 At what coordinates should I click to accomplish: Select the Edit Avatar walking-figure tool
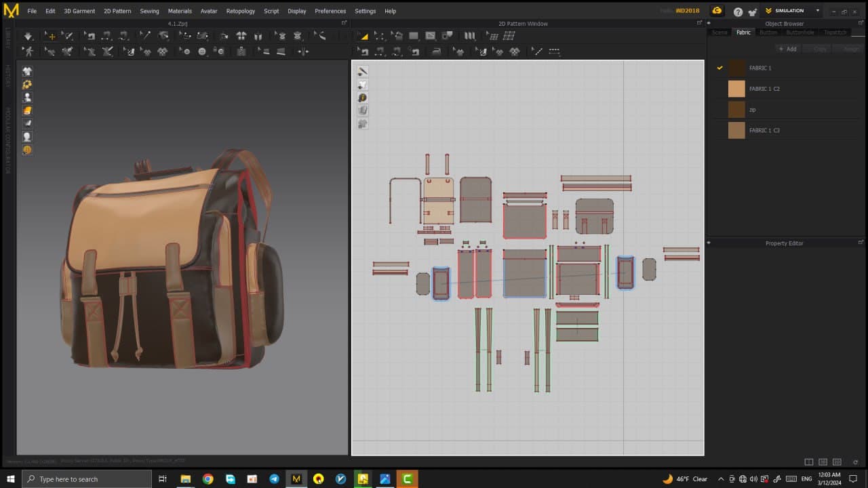28,52
